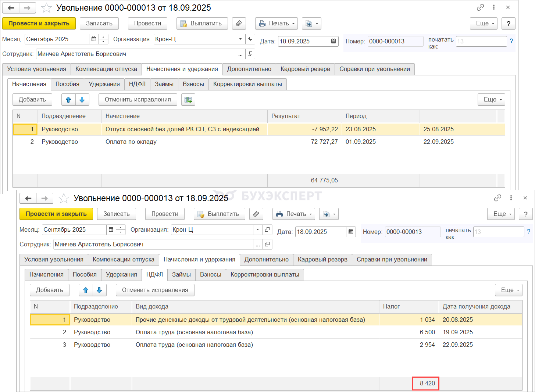Expand the Организация dropdown in top window
This screenshot has width=535, height=392.
(x=240, y=39)
